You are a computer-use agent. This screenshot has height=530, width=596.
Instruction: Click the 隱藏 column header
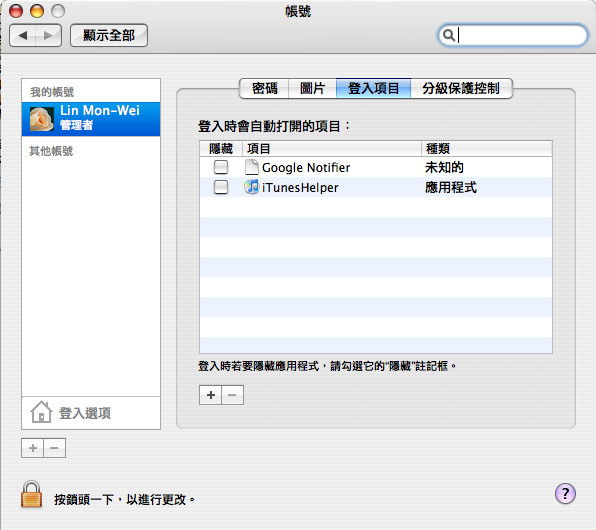(221, 149)
